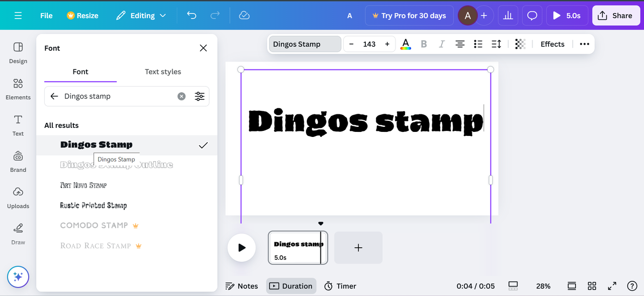Open the comments icon
This screenshot has height=296, width=644.
point(532,16)
